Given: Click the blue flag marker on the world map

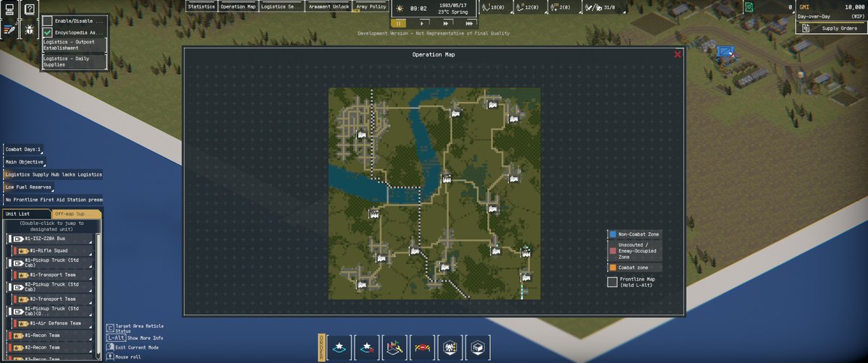Looking at the screenshot, I should (725, 51).
